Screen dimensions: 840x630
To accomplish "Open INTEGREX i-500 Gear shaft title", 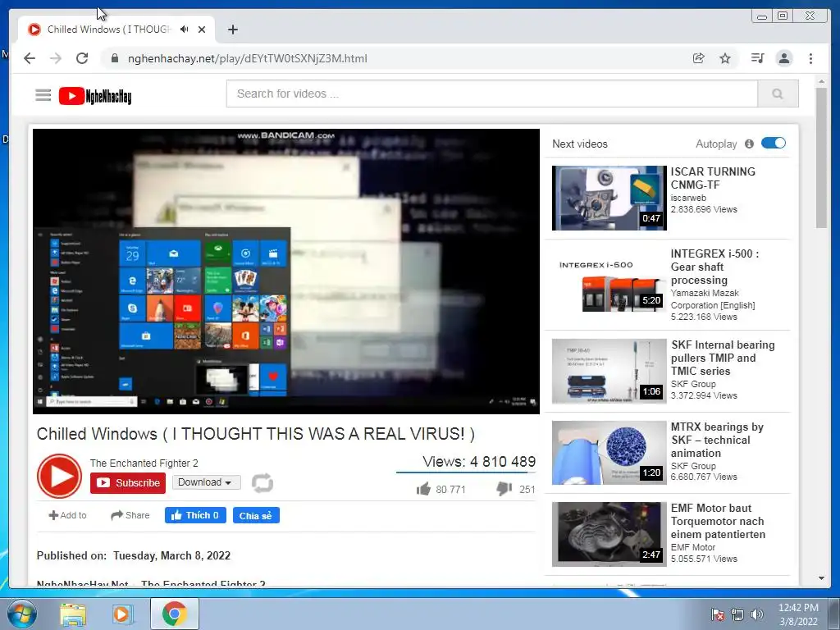I will [x=714, y=267].
